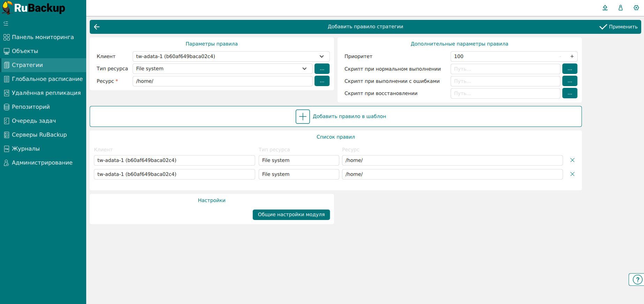Open the help question mark icon

[637, 280]
